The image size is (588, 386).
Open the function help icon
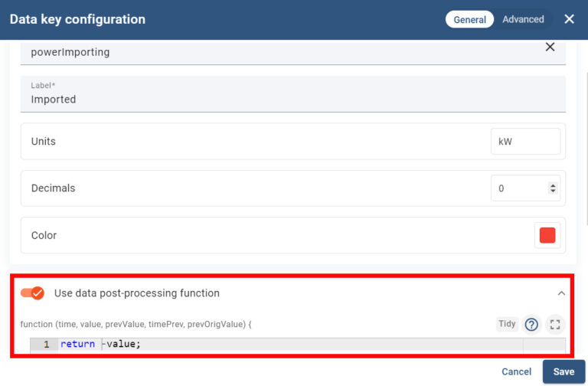(x=531, y=324)
